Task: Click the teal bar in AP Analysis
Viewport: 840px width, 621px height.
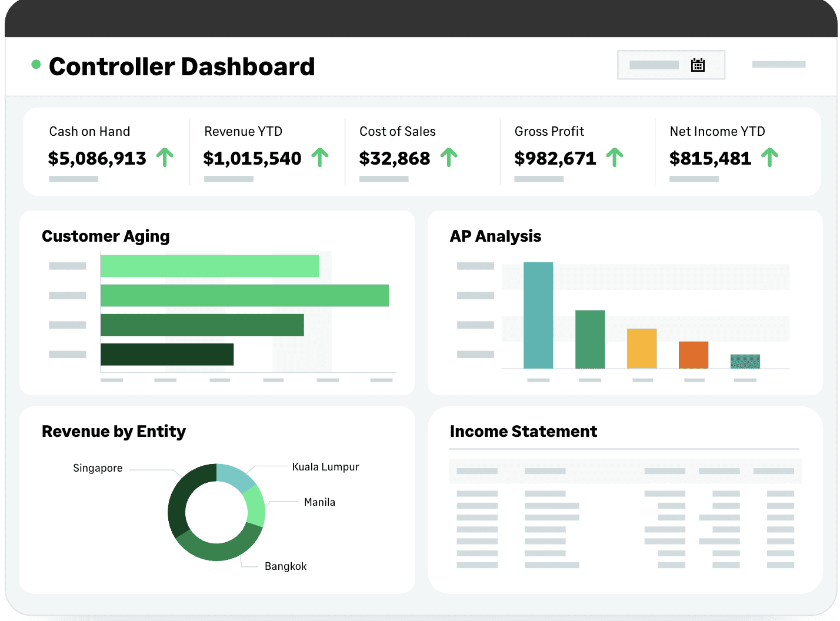Action: point(538,315)
